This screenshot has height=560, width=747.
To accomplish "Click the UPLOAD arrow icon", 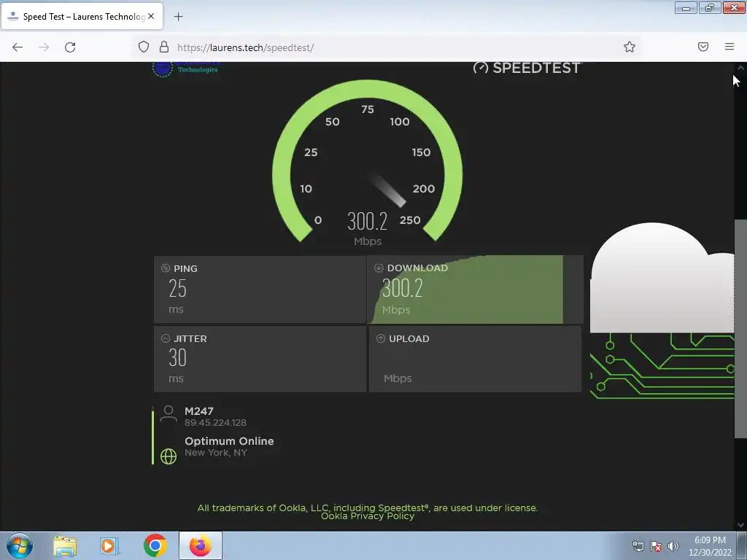I will coord(381,338).
